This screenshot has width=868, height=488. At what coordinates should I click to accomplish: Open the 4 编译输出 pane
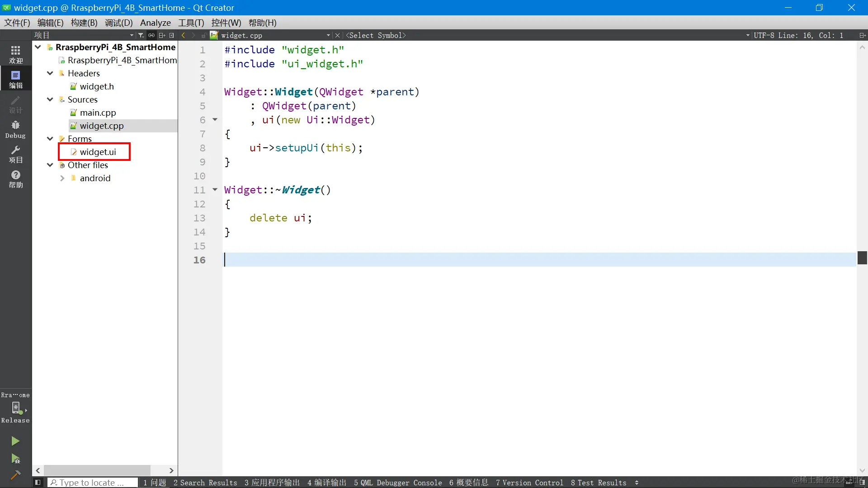coord(327,483)
